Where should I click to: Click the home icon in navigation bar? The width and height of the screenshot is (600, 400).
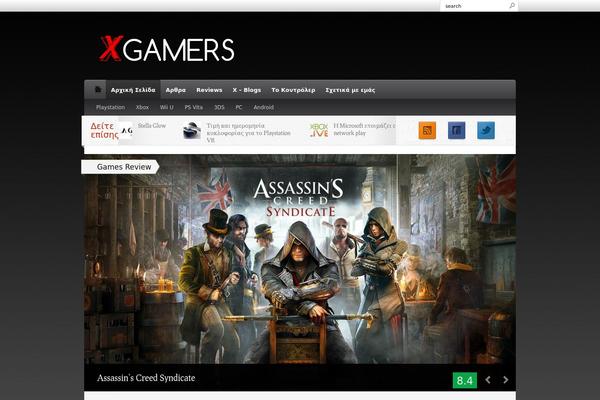point(98,90)
